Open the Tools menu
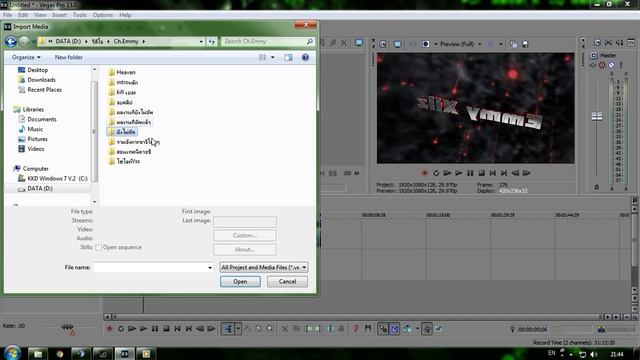 80,15
